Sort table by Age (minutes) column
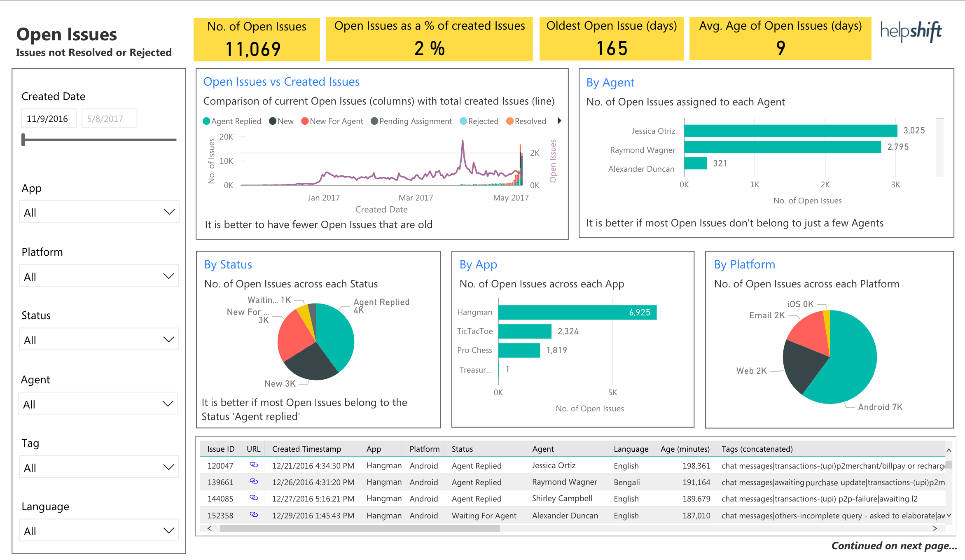The width and height of the screenshot is (965, 560). tap(685, 449)
